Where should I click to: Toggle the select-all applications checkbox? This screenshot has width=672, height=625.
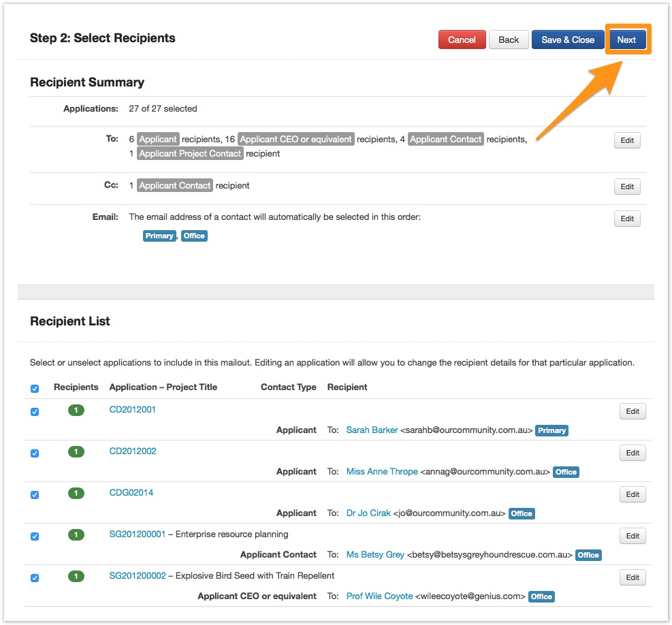point(35,389)
